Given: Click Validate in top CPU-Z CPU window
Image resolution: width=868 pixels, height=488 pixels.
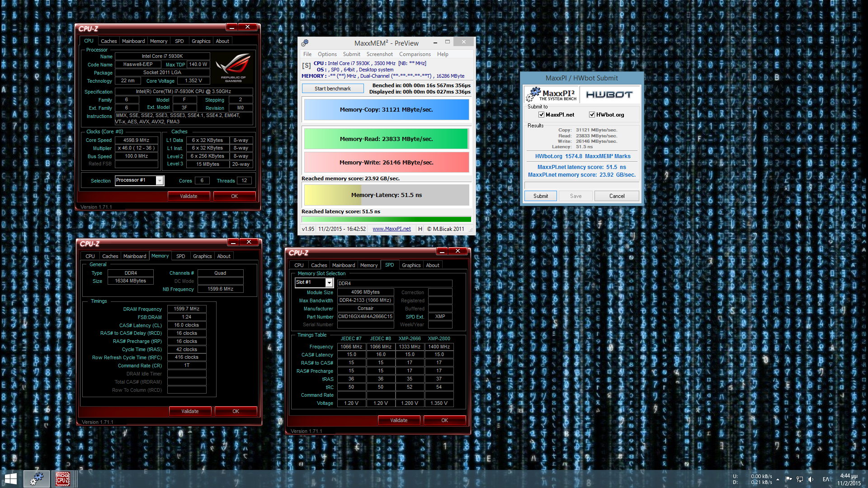Looking at the screenshot, I should 189,196.
